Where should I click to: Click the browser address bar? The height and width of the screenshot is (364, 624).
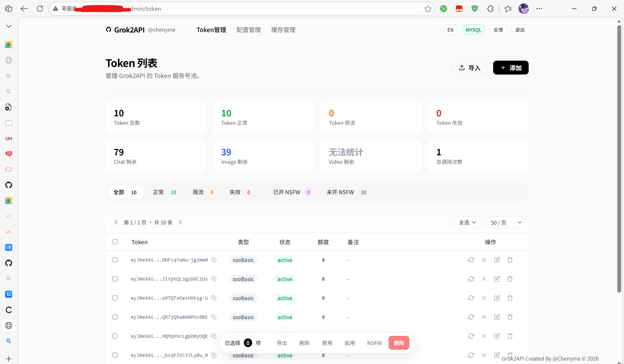pyautogui.click(x=241, y=9)
